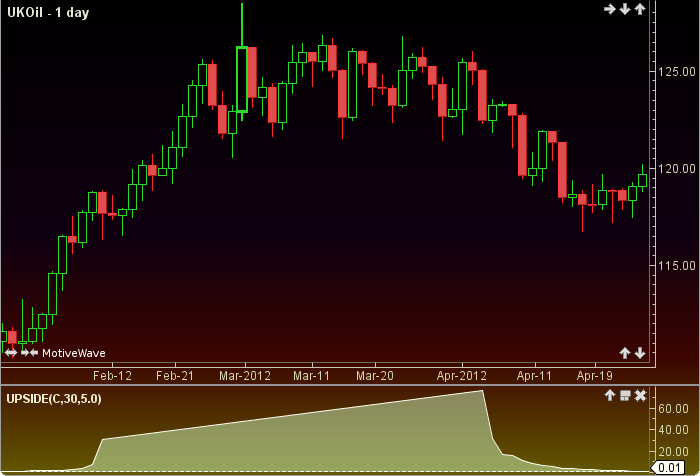Click the Mar-20 date axis label
Image resolution: width=700 pixels, height=476 pixels.
(375, 376)
